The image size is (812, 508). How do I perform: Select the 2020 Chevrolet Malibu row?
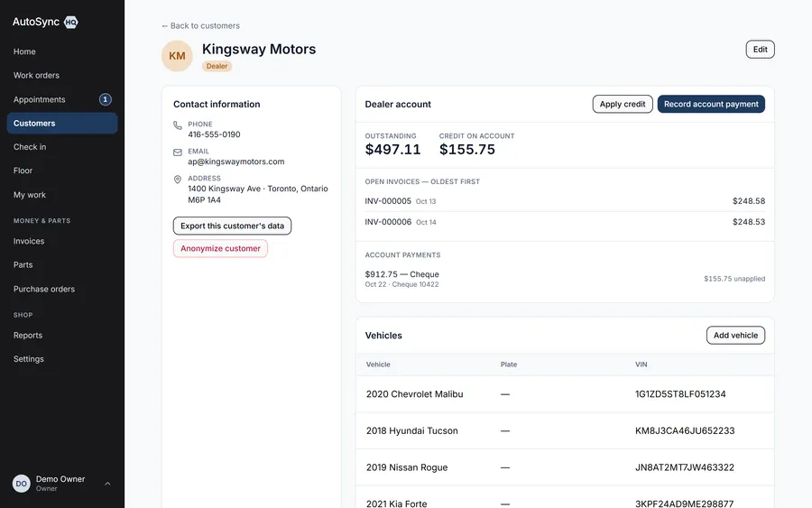[x=565, y=394]
